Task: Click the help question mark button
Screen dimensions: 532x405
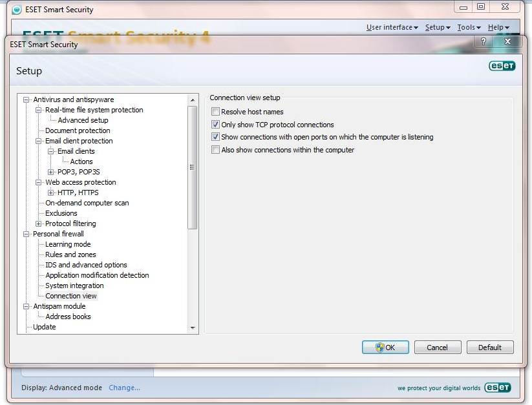Action: (483, 41)
